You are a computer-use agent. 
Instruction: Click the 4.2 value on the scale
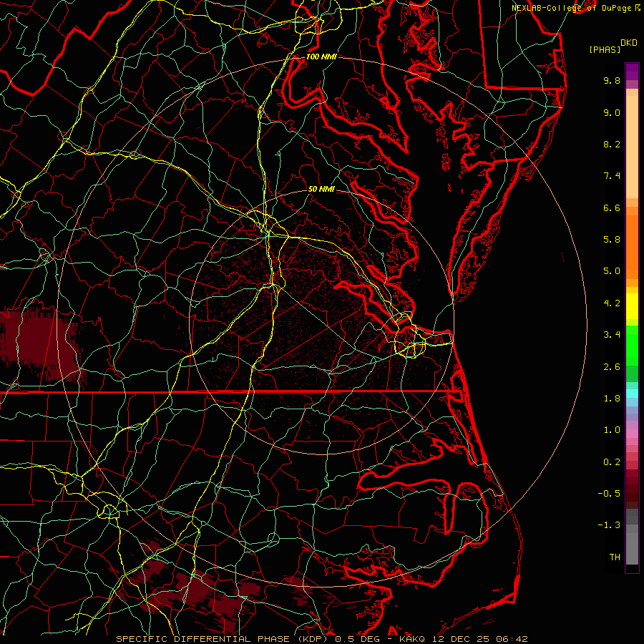(x=612, y=303)
